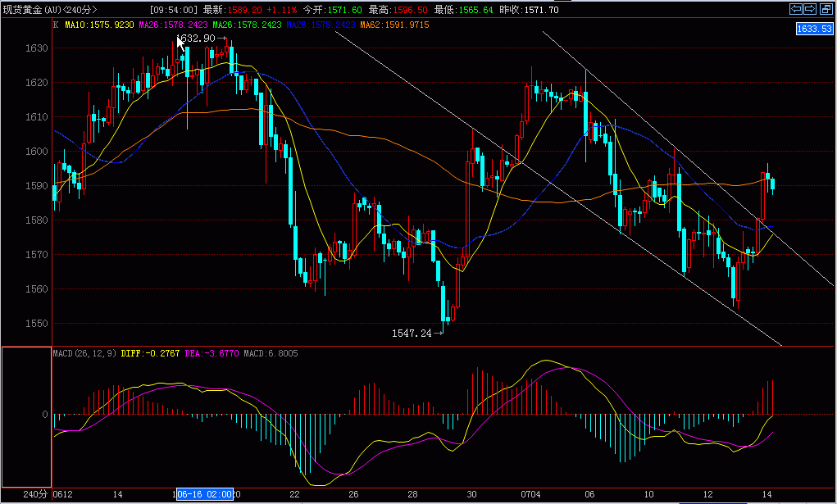This screenshot has height=504, width=837.
Task: Click the 1633.53 price cursor tag
Action: pos(815,29)
